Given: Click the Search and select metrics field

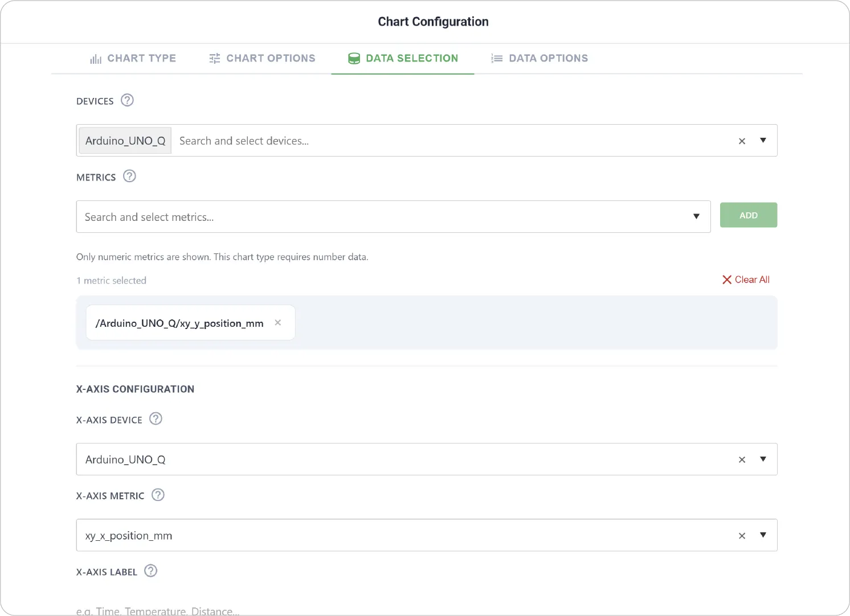Looking at the screenshot, I should coord(393,216).
